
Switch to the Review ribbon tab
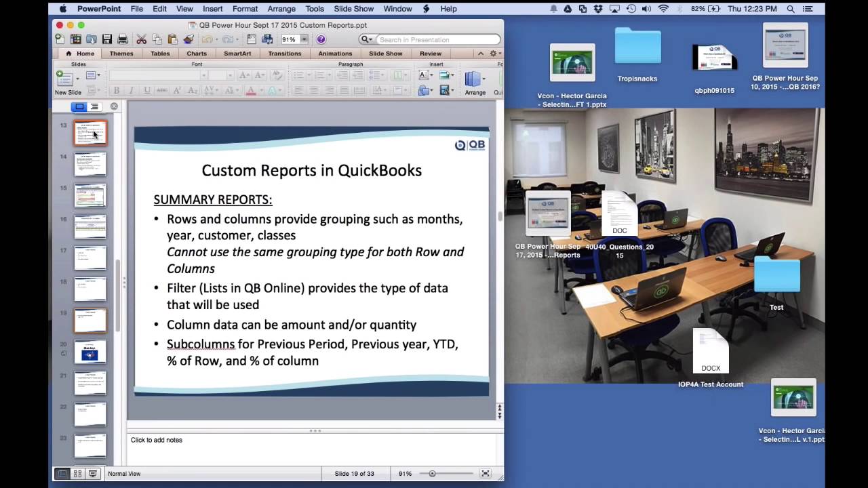(x=431, y=54)
